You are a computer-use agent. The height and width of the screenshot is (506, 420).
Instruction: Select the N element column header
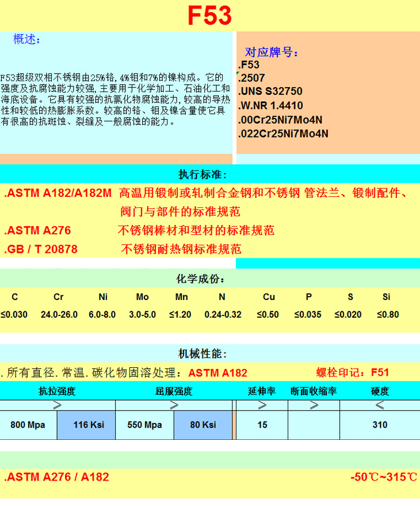(x=222, y=297)
